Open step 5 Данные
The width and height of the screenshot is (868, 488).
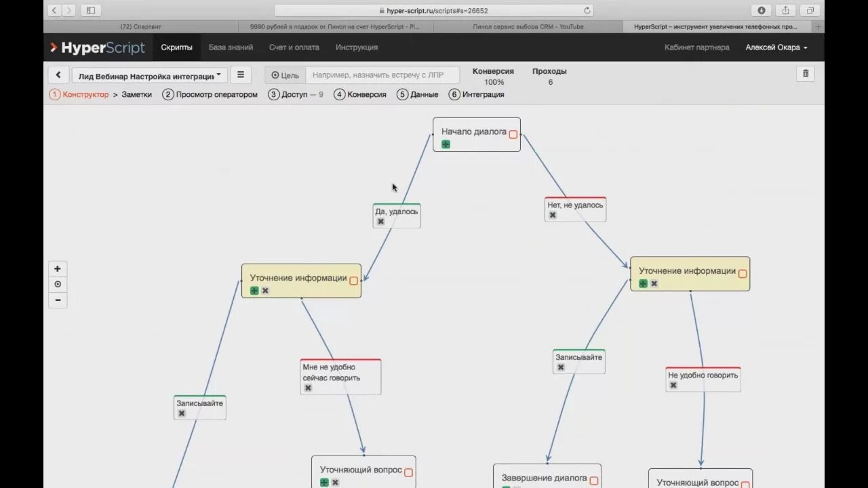click(x=418, y=94)
